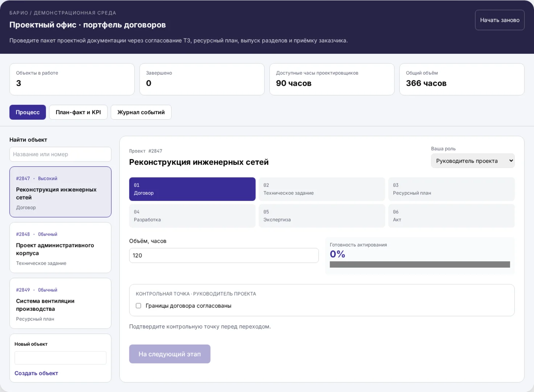The height and width of the screenshot is (392, 534).
Task: Click the breadcrumb «БАРИО / ДЕМОНСТРАЦИОННАЯ СРЕДА»
Action: [x=63, y=13]
